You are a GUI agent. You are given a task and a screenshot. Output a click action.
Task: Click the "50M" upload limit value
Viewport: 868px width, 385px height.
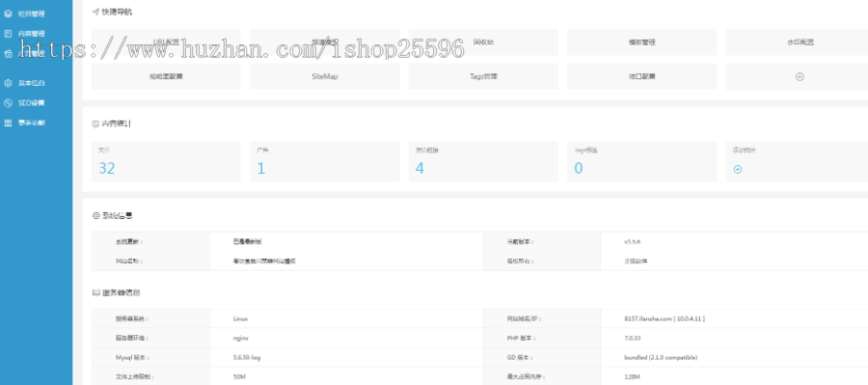pyautogui.click(x=240, y=376)
